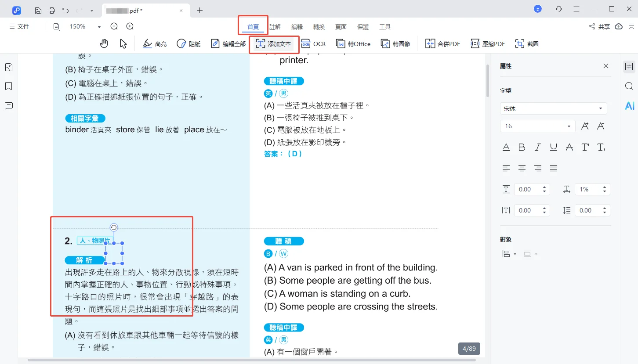
Task: Open the bookmarks sidebar panel
Action: tap(8, 86)
